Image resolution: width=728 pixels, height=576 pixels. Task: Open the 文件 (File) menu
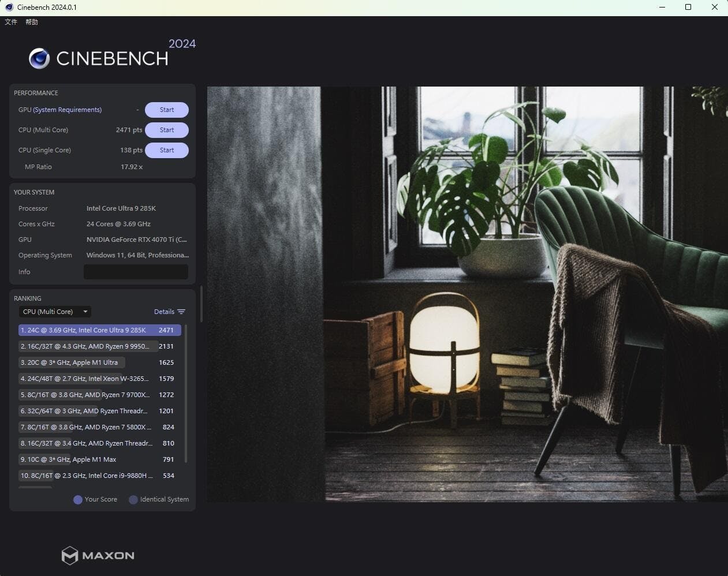(11, 22)
